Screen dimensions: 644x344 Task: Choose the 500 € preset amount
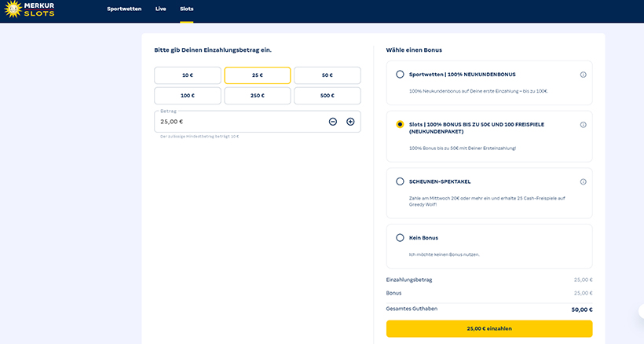327,96
